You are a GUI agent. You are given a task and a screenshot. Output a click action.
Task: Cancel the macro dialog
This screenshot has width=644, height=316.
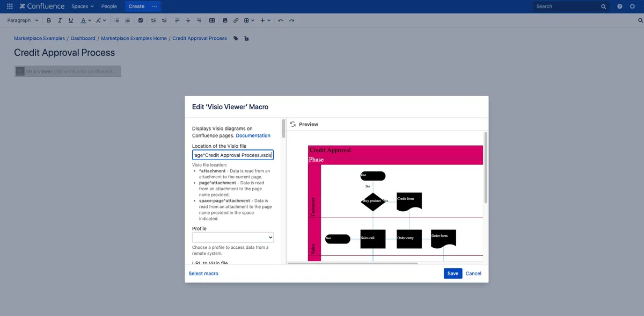pyautogui.click(x=473, y=274)
